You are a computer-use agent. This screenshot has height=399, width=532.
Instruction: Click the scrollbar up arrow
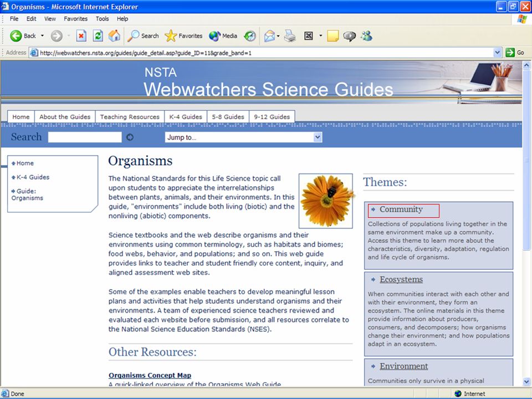(526, 65)
